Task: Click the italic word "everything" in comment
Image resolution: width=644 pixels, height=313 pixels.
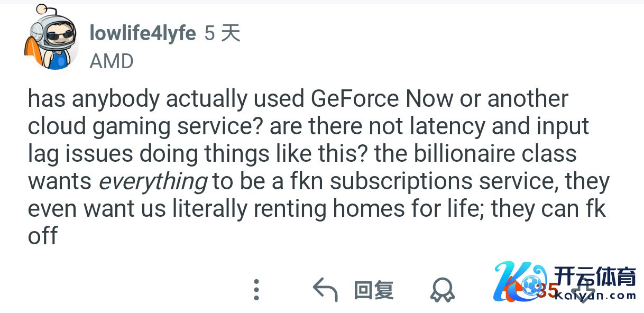Action: (x=153, y=181)
